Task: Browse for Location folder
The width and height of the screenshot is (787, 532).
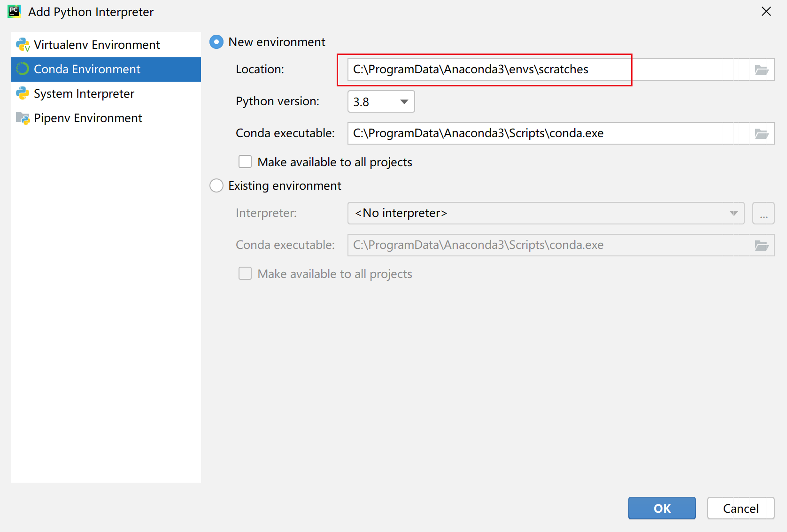Action: point(761,70)
